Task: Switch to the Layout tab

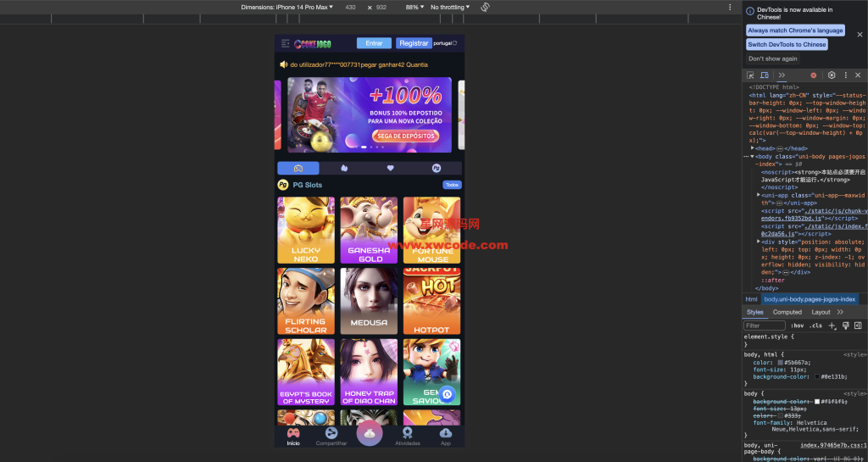Action: click(821, 312)
